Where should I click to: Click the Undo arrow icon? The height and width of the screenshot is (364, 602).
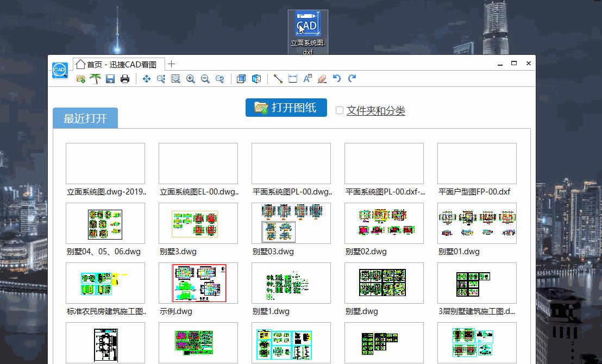pyautogui.click(x=337, y=79)
